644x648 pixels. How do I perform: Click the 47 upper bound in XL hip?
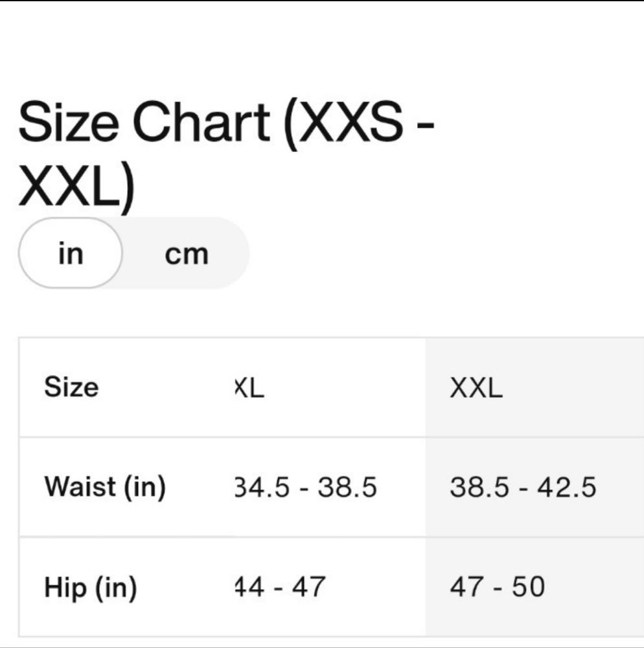tap(309, 586)
